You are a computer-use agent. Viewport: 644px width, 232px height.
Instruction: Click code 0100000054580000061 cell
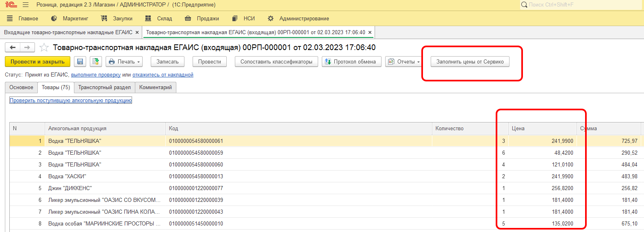[299, 141]
